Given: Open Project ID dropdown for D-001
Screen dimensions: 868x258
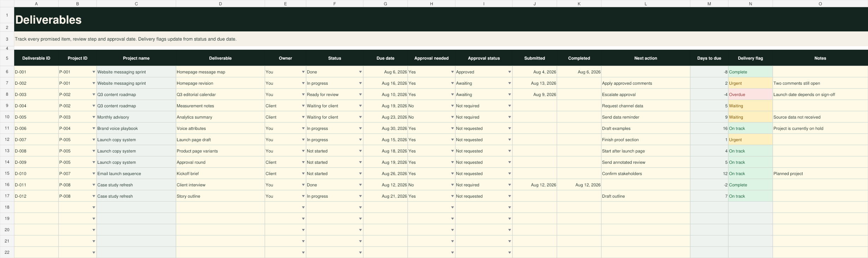Looking at the screenshot, I should click(93, 72).
